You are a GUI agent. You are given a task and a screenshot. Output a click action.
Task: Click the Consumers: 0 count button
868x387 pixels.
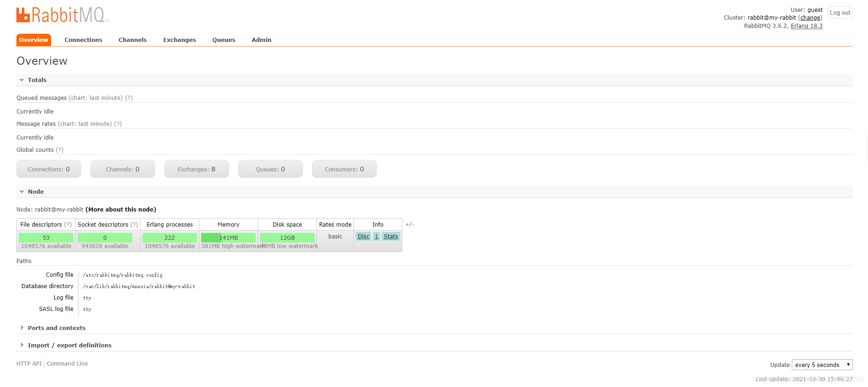point(344,169)
